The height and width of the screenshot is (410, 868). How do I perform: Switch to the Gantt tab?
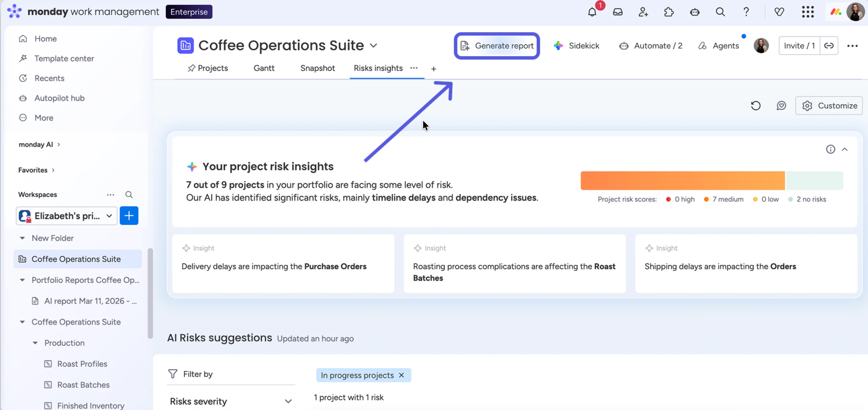pyautogui.click(x=264, y=68)
